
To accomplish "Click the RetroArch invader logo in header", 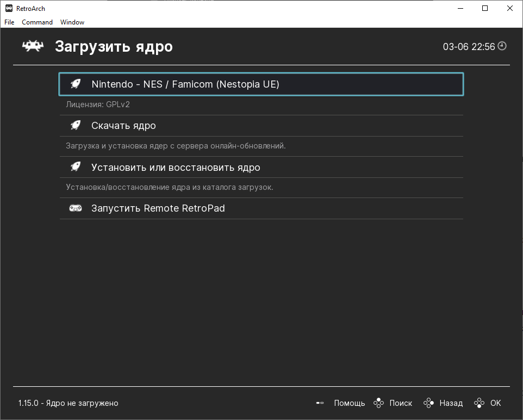I will tap(33, 46).
